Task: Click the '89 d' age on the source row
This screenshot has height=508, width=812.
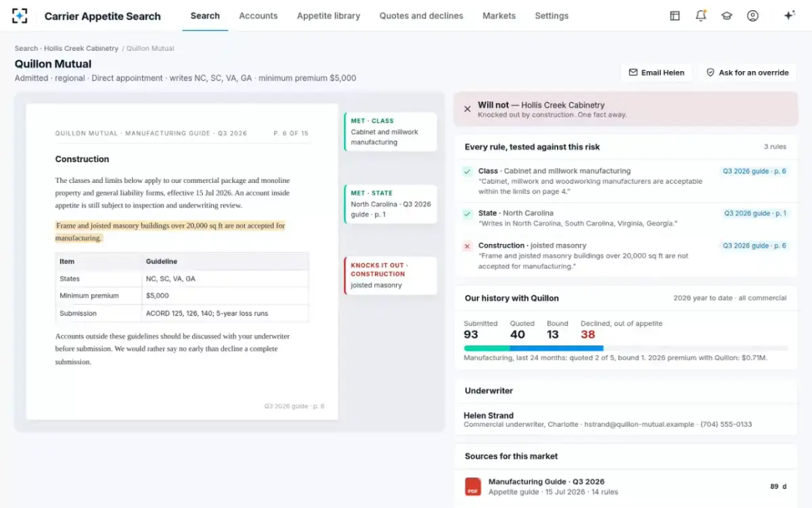Action: [779, 486]
